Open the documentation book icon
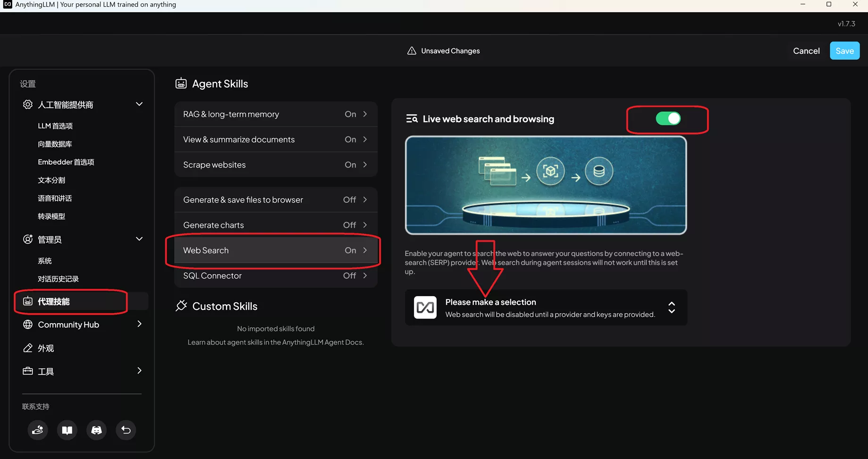 (67, 430)
